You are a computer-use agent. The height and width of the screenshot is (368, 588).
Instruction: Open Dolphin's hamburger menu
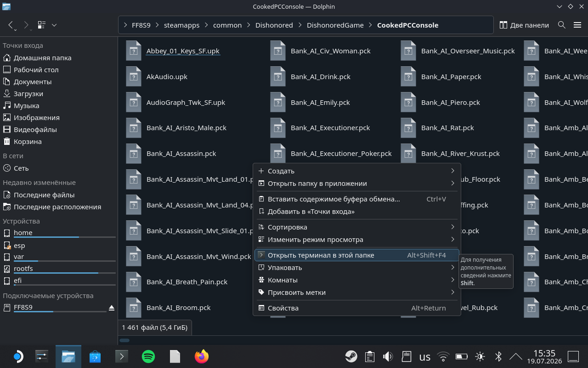[x=577, y=25]
